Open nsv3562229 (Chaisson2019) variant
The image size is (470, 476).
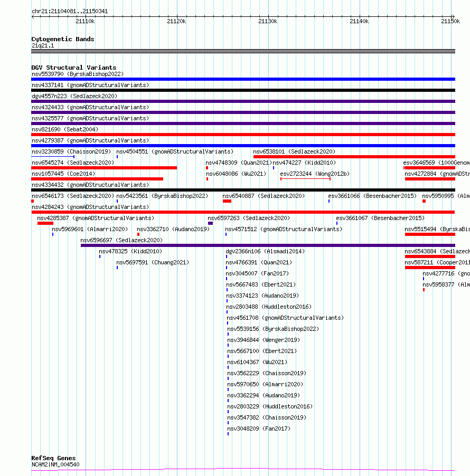coord(267,374)
